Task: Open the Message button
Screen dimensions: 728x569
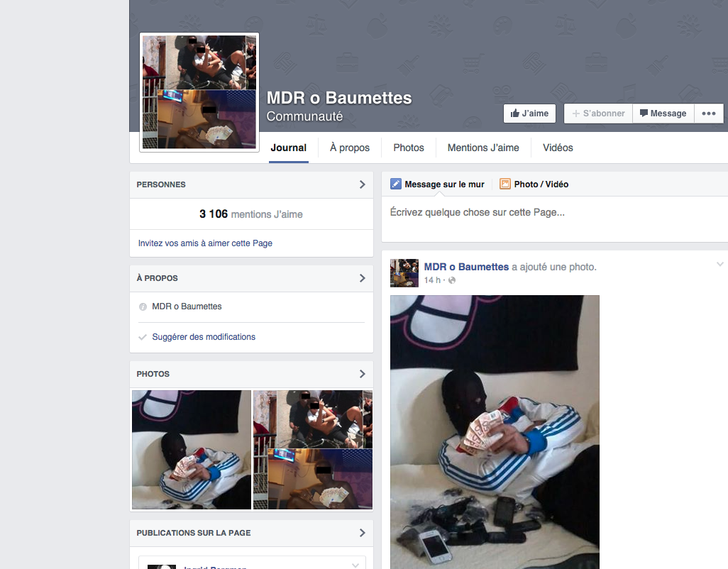Action: 663,114
